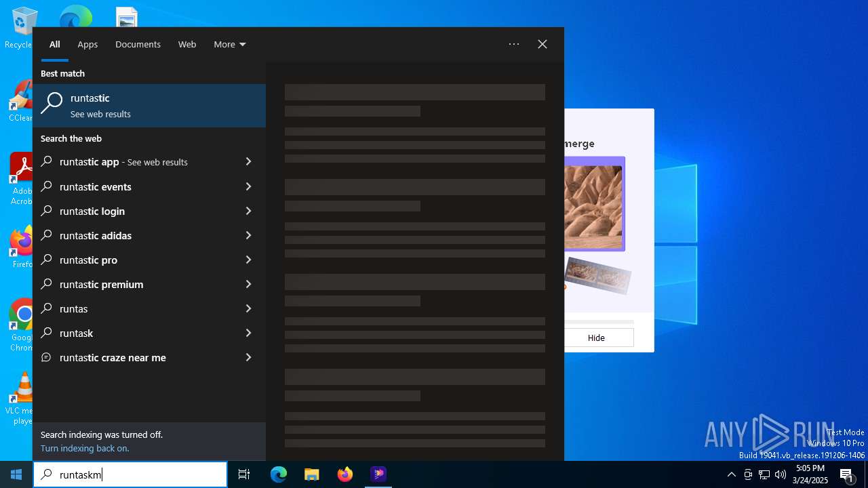Switch to the All search tab
Viewport: 868px width, 488px height.
55,45
